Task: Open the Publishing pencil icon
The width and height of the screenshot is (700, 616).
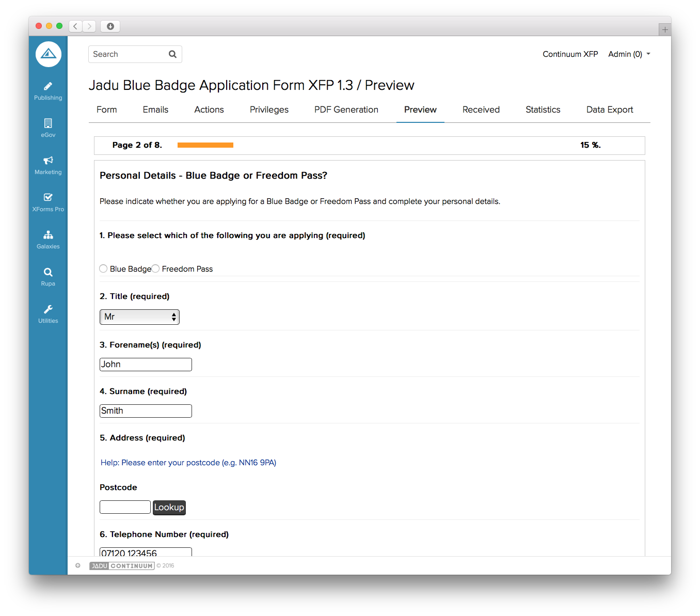Action: pos(48,86)
